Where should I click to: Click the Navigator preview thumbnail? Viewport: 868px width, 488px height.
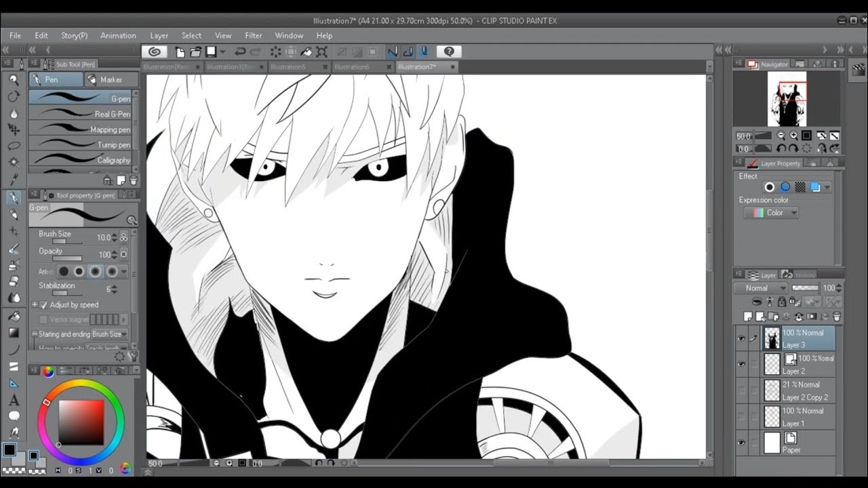point(787,99)
